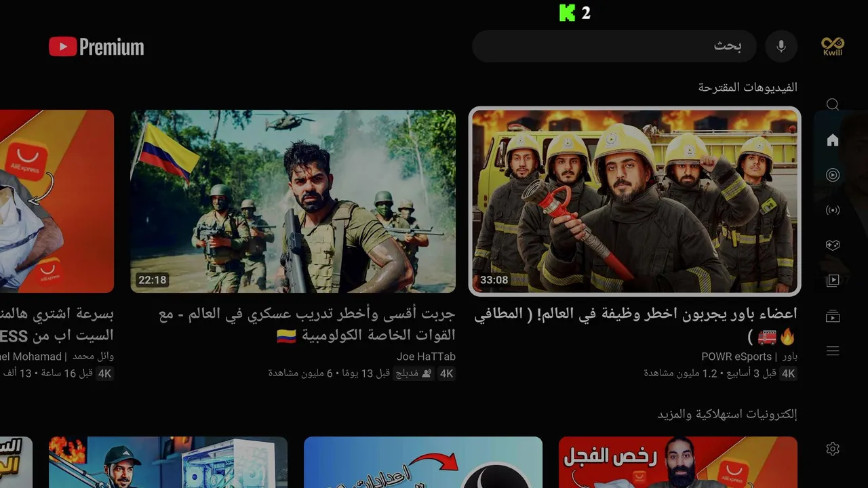The width and height of the screenshot is (868, 488).
Task: Click title اعضاء باور يجربون اخطر وظيفة
Action: 635,325
